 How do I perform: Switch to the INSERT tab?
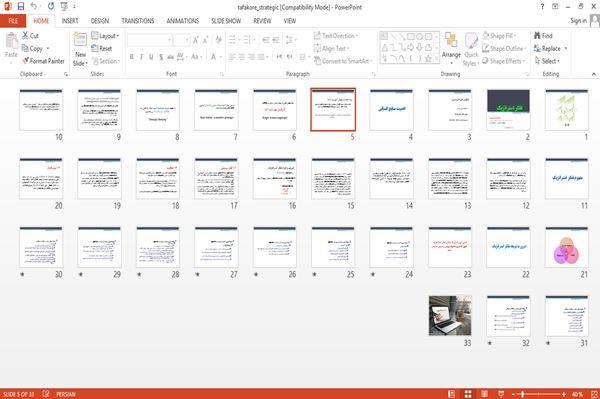[x=70, y=21]
